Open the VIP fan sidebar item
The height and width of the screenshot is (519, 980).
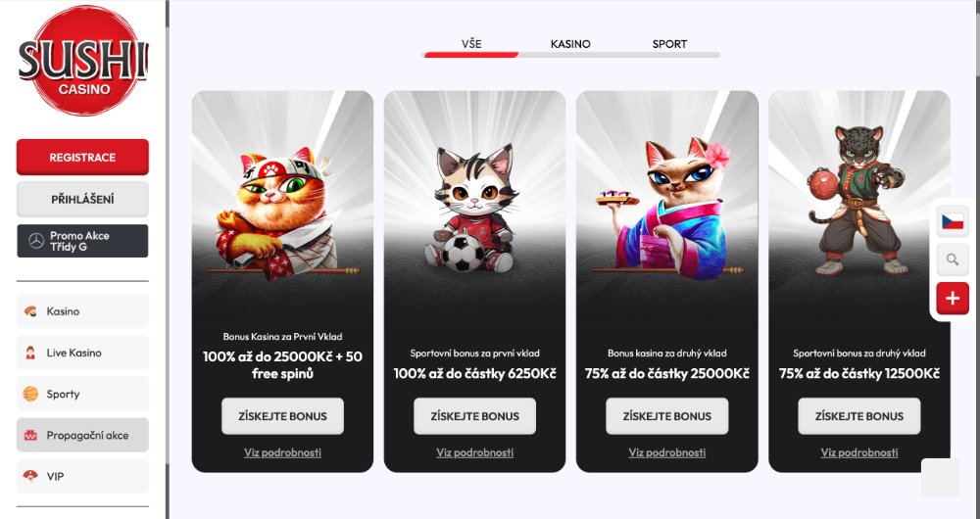click(82, 476)
